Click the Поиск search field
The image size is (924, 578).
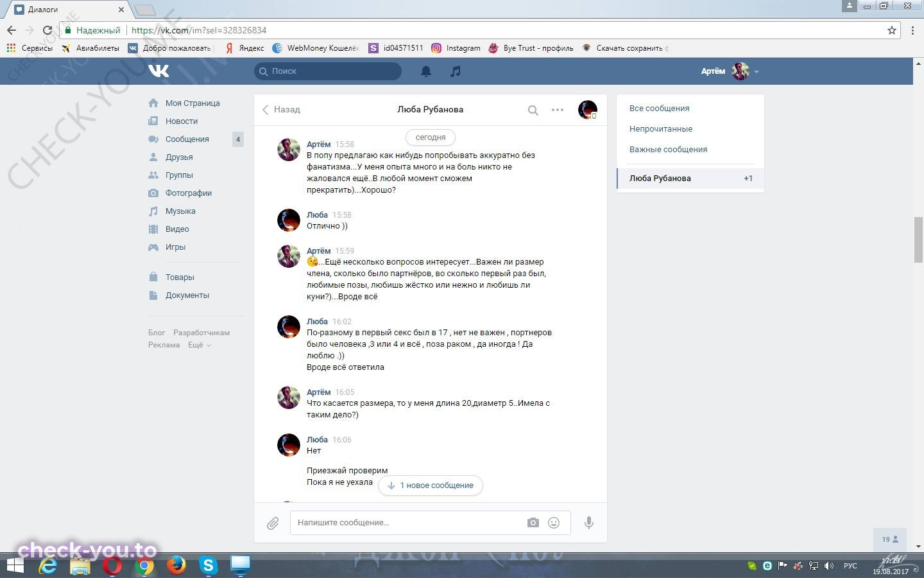[x=328, y=71]
